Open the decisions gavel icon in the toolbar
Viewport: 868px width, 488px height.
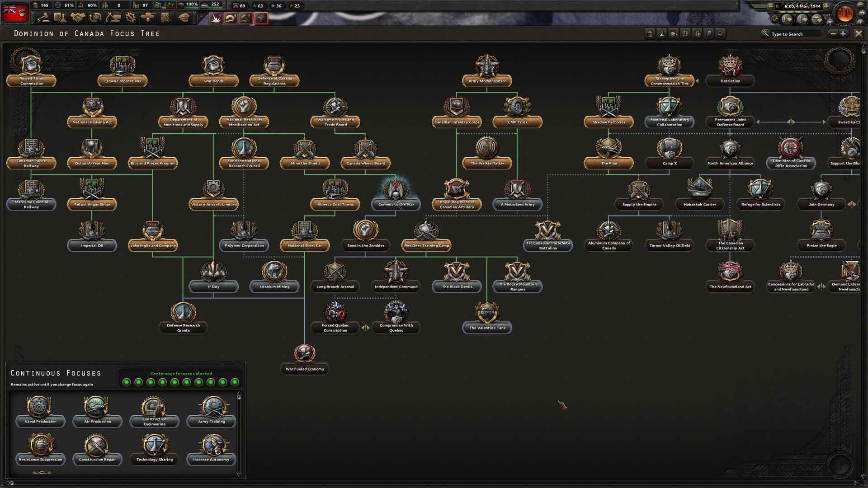pyautogui.click(x=45, y=18)
